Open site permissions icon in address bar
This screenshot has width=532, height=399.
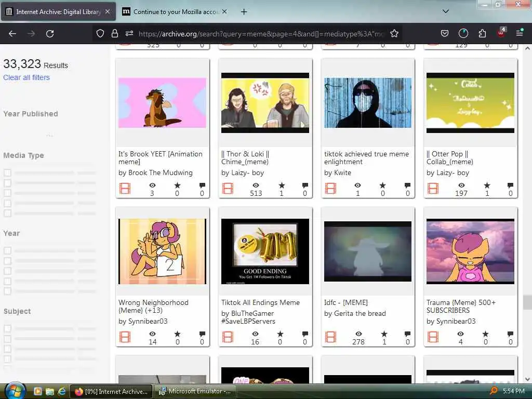pyautogui.click(x=129, y=34)
